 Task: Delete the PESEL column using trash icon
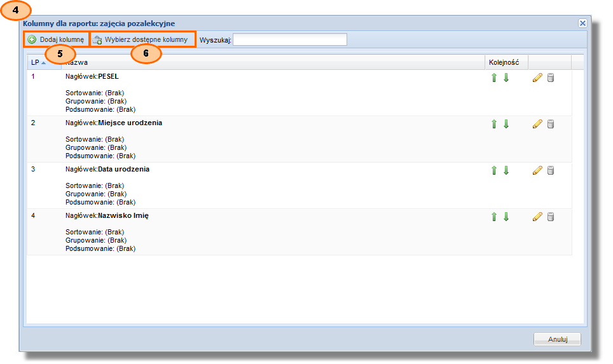click(x=551, y=78)
